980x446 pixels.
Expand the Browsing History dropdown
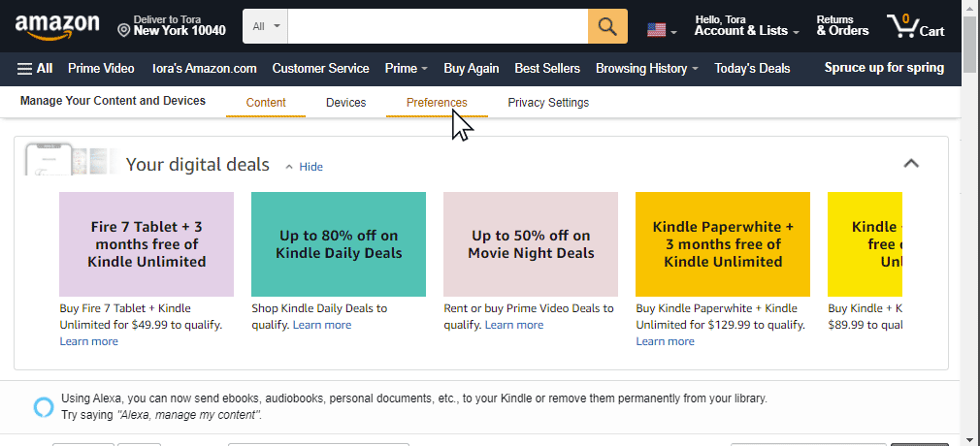[647, 69]
